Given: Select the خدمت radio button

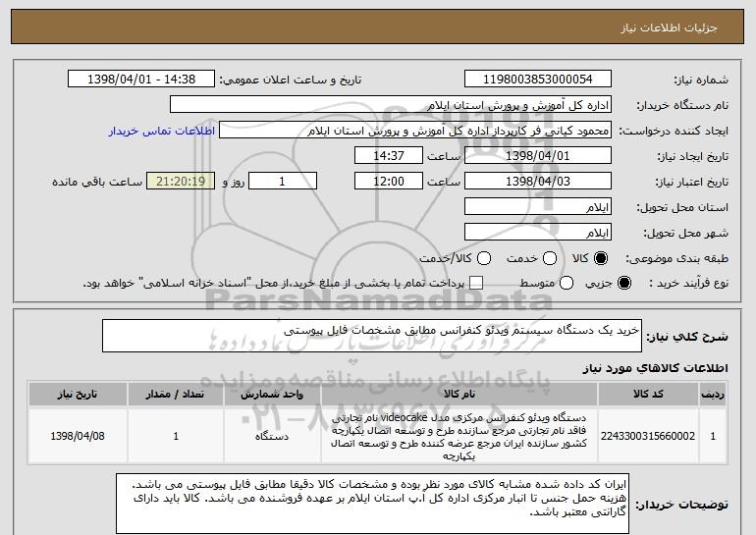Looking at the screenshot, I should coord(550,258).
